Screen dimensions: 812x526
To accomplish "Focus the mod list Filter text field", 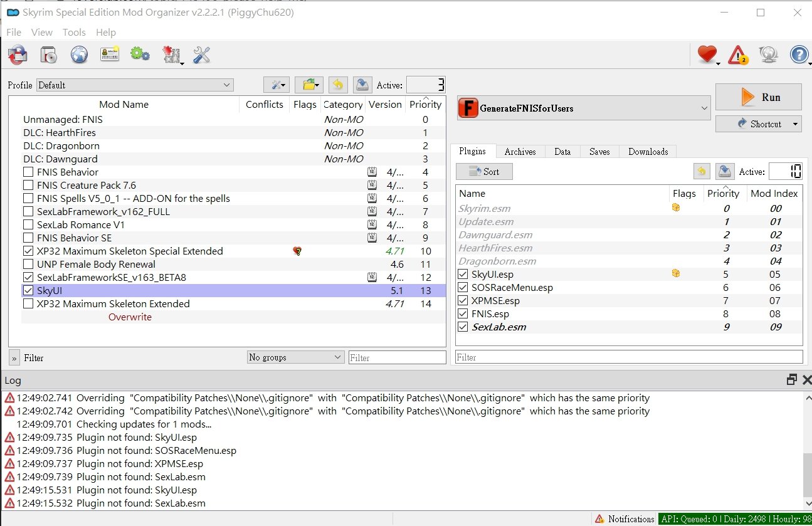I will point(397,357).
